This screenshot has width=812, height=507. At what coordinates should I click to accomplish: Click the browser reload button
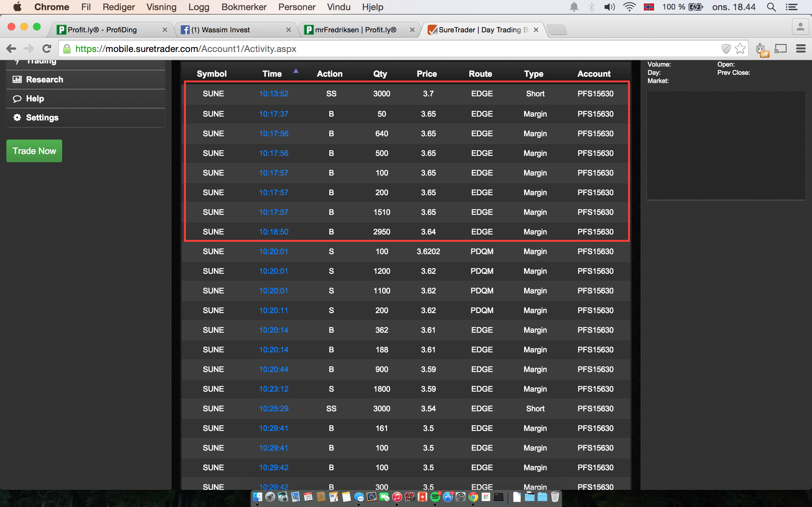tap(47, 49)
